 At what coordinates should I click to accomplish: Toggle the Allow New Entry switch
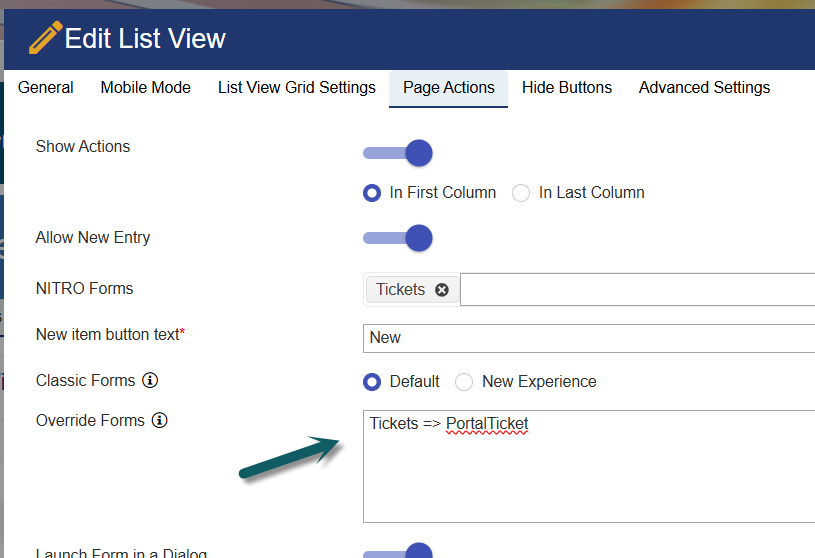pos(398,238)
